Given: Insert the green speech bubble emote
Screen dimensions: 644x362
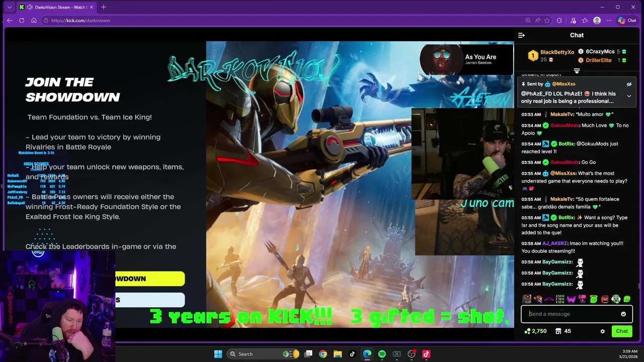Looking at the screenshot, I should 627,299.
